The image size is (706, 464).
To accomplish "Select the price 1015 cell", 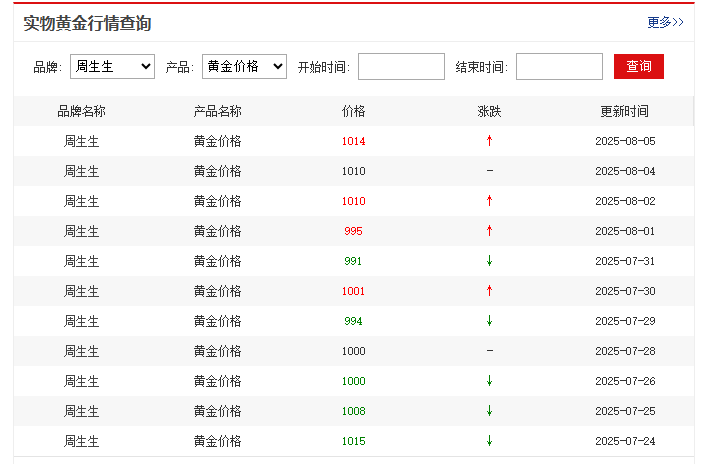I will click(353, 441).
